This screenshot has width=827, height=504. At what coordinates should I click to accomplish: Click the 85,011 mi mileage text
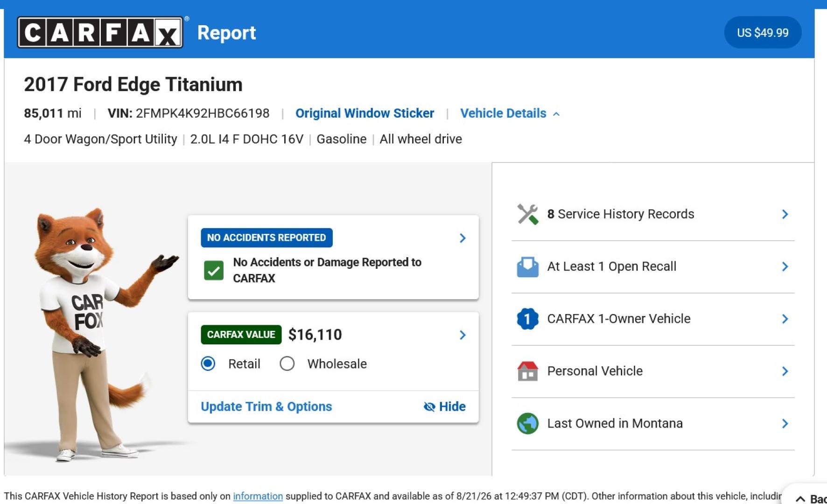coord(53,113)
